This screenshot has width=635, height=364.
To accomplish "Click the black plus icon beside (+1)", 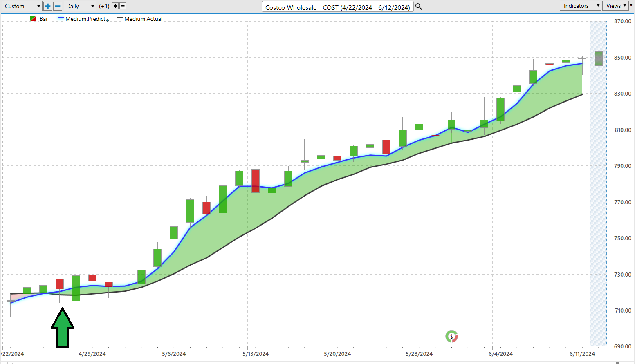I will click(115, 6).
